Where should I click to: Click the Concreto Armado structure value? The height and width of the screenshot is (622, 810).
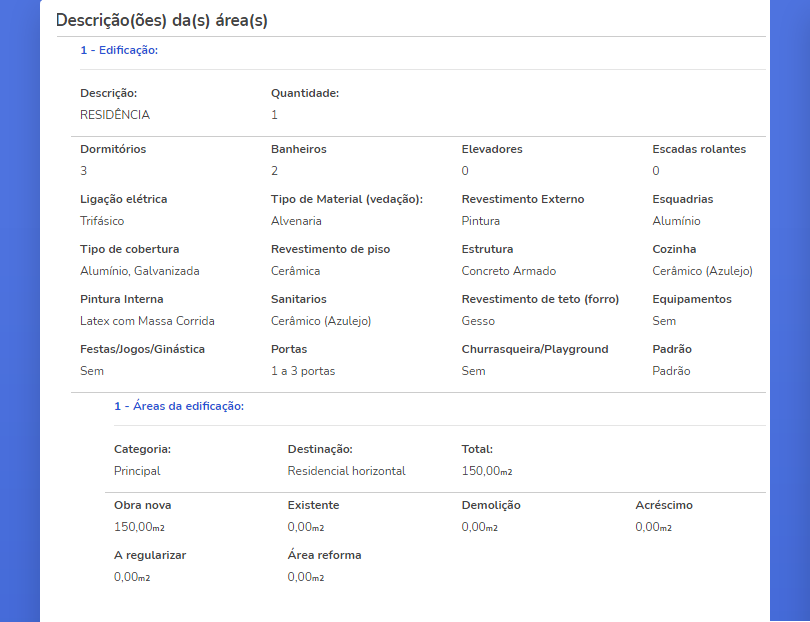coord(508,271)
